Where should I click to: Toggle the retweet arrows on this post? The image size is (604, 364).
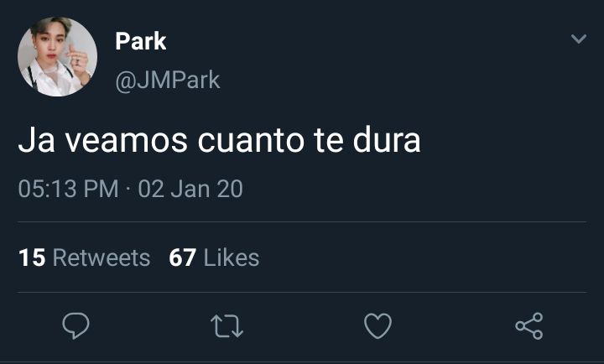226,326
